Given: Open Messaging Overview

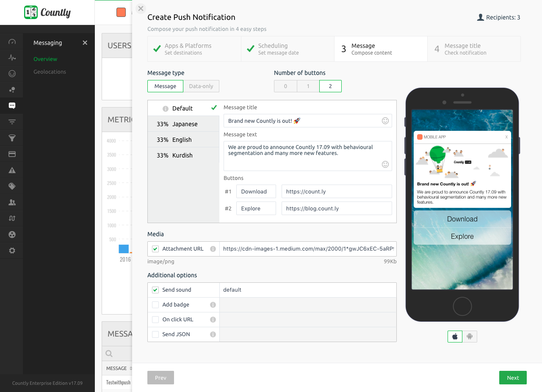Looking at the screenshot, I should (x=45, y=59).
